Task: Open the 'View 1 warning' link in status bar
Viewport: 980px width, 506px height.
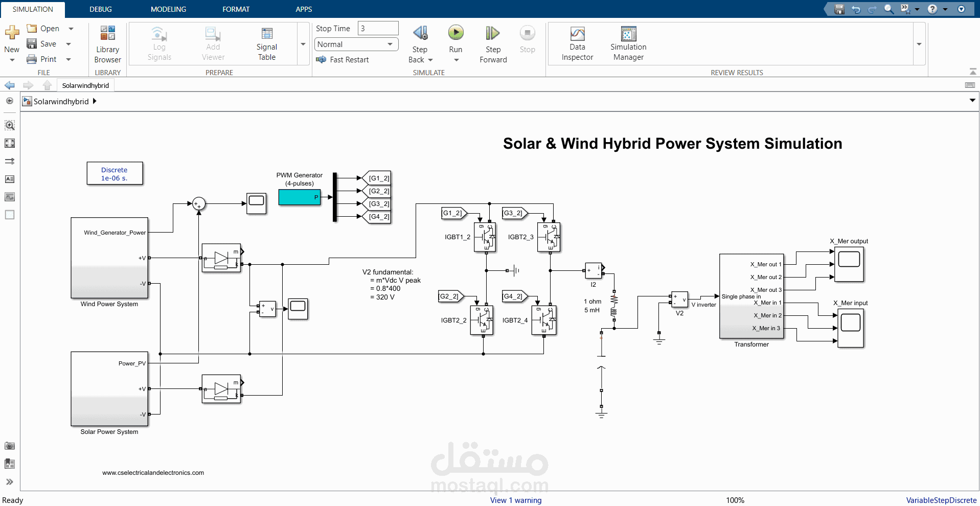Action: pyautogui.click(x=515, y=500)
